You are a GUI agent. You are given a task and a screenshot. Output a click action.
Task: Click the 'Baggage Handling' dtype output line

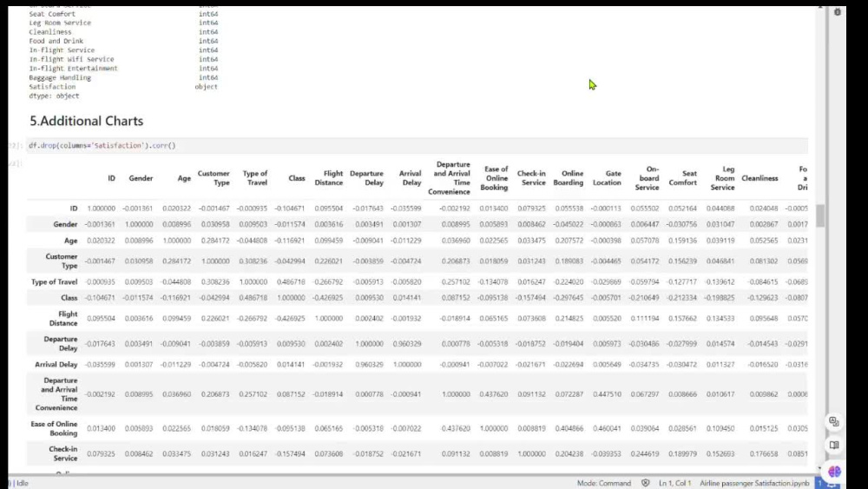123,78
